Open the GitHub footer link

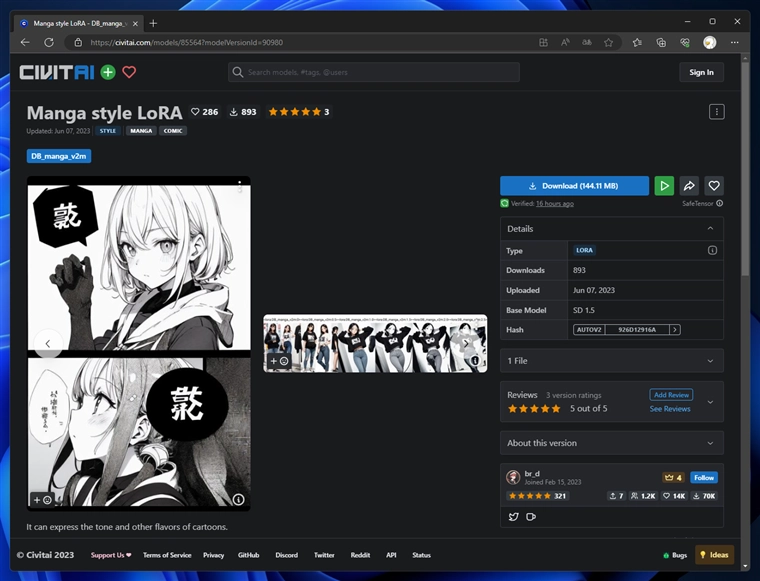(249, 555)
